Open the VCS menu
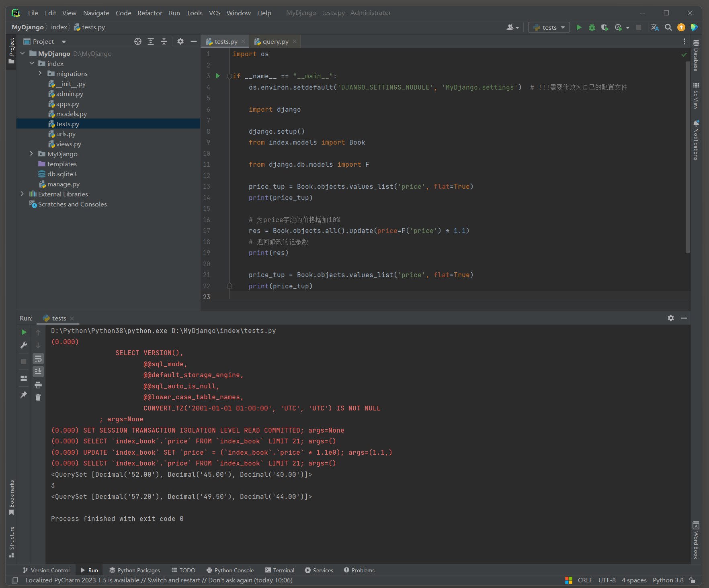 click(x=215, y=13)
